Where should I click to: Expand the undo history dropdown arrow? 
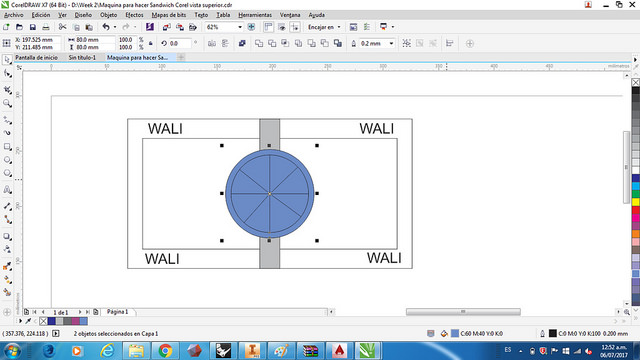tap(115, 27)
